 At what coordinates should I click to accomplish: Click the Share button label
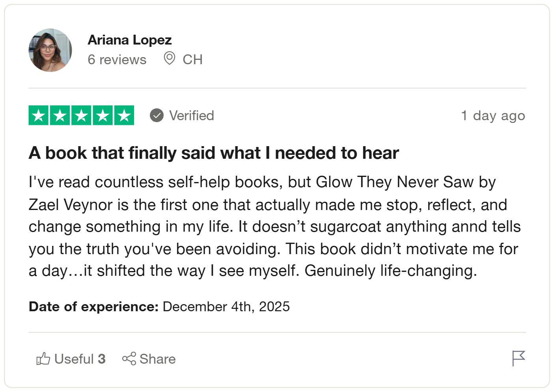click(x=158, y=359)
